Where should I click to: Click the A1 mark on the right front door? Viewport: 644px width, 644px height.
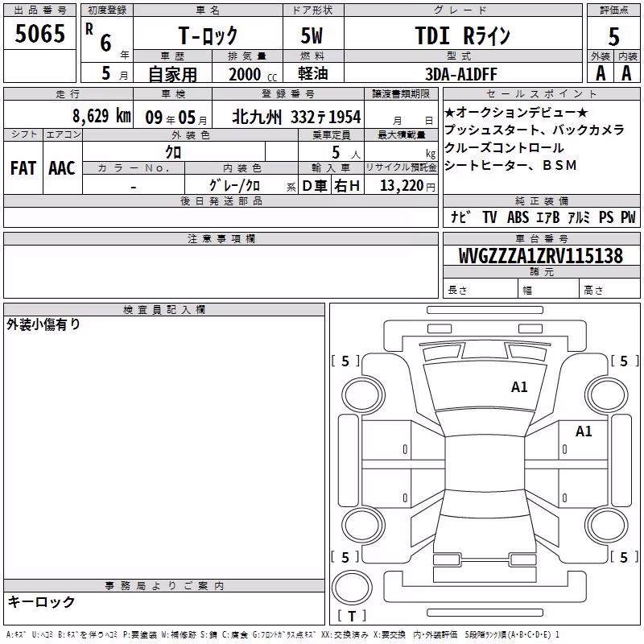tap(584, 431)
